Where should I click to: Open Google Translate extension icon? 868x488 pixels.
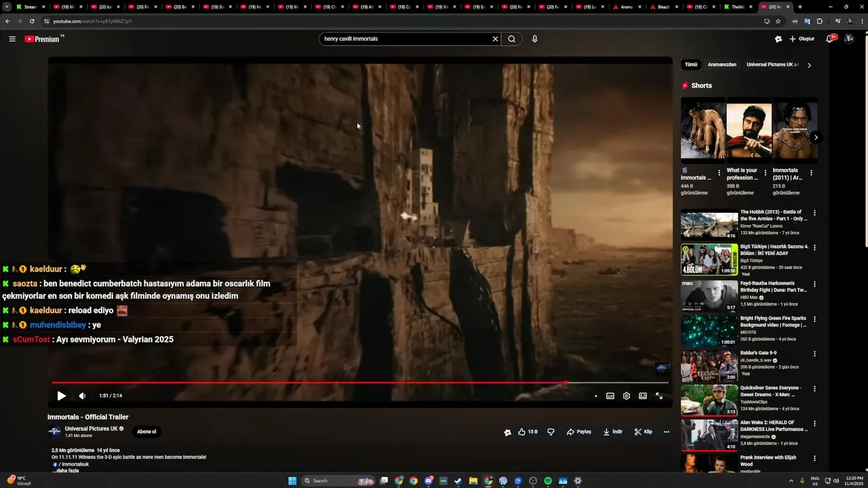tap(807, 21)
